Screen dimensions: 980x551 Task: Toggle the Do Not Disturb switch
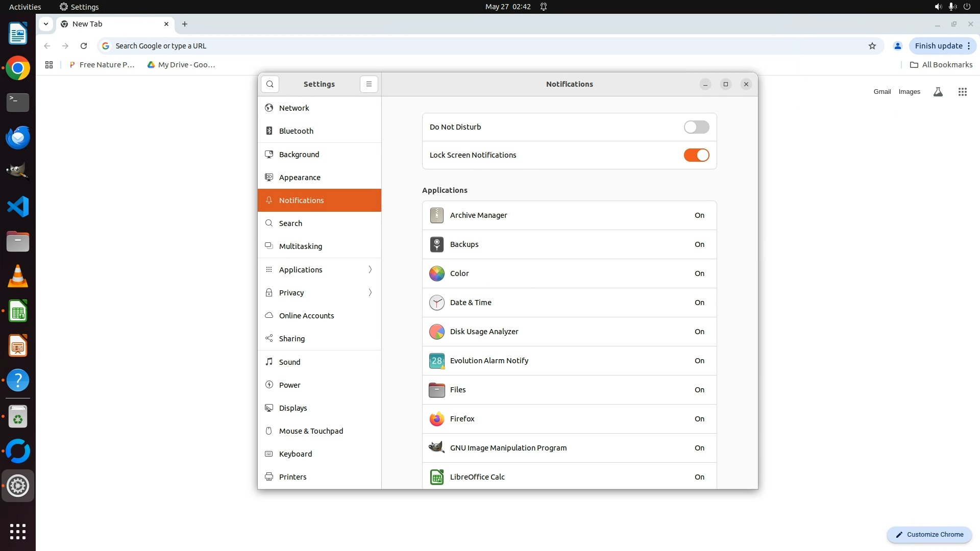[696, 127]
